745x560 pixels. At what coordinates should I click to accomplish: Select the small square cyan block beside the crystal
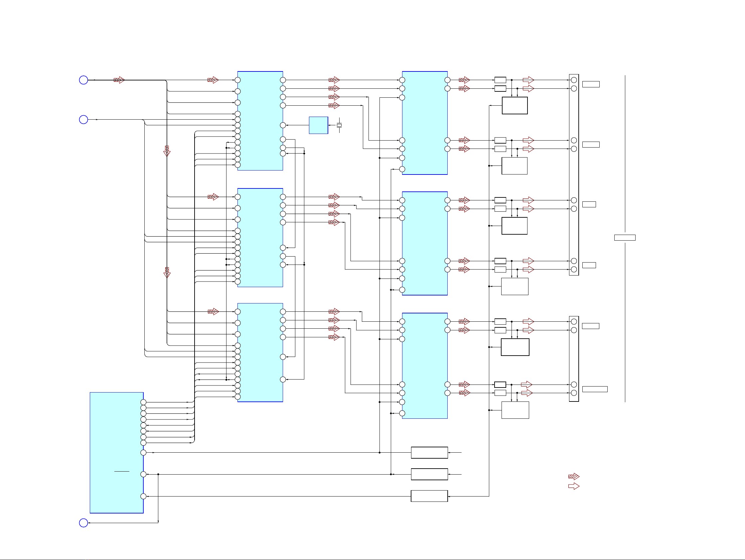point(318,125)
